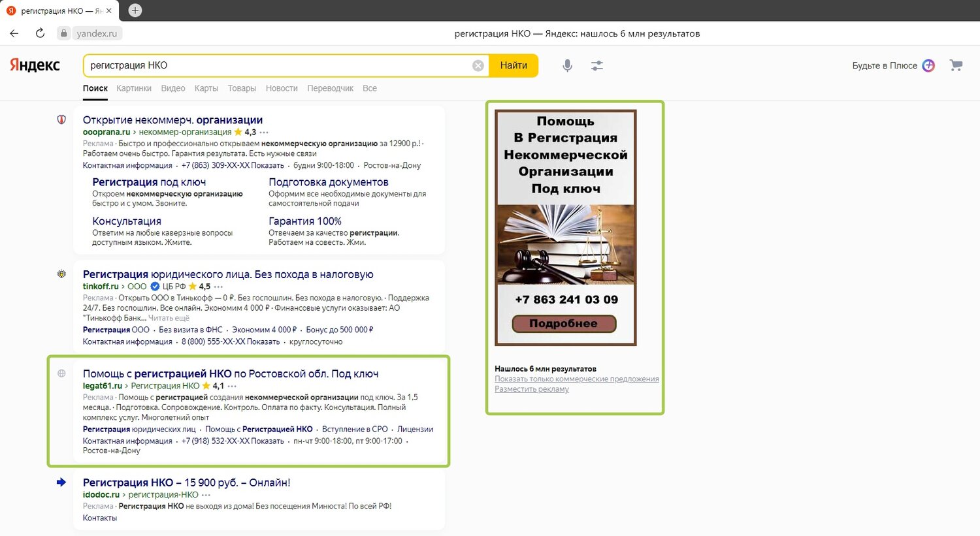The height and width of the screenshot is (536, 980).
Task: Click the Plus subscription badge icon
Action: pyautogui.click(x=928, y=65)
